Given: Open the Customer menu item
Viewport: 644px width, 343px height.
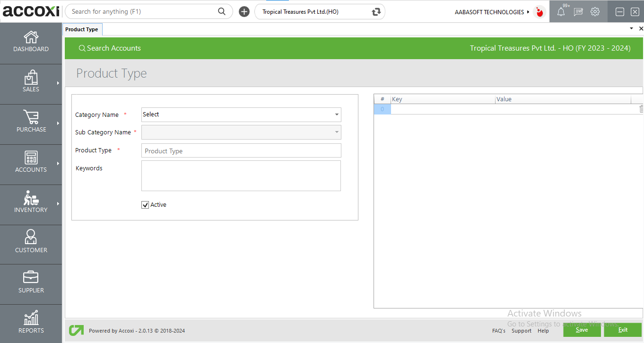Looking at the screenshot, I should point(31,241).
